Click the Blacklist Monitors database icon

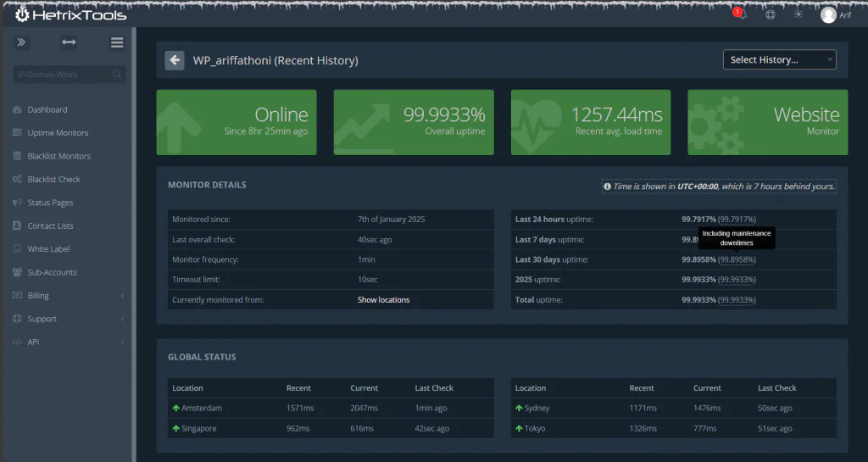tap(17, 156)
